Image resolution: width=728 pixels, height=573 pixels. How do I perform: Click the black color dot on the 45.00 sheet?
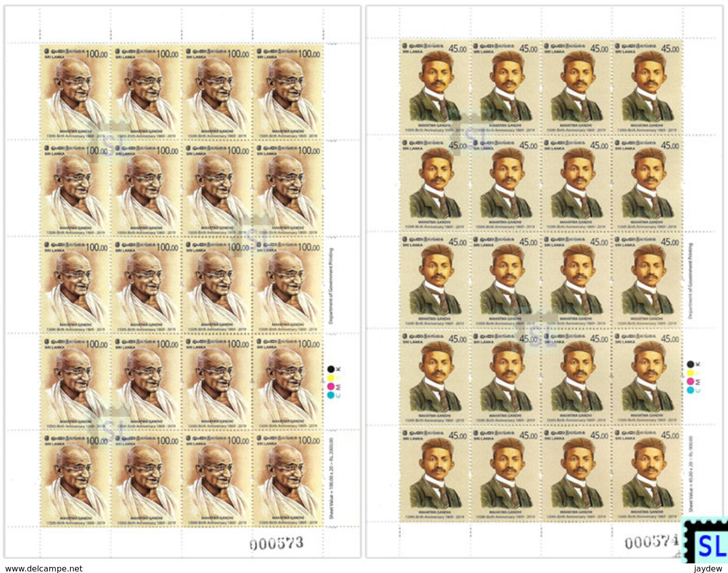pyautogui.click(x=691, y=364)
